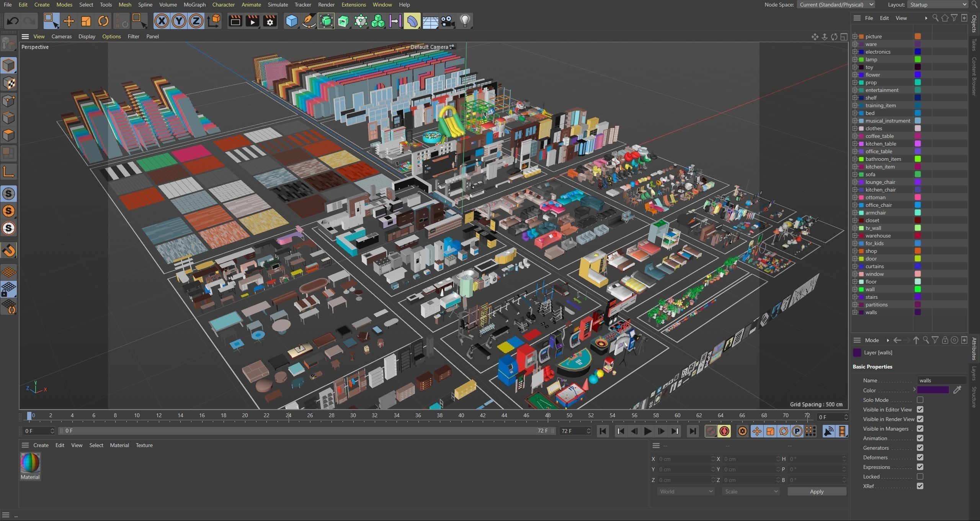Click the Undo arrow icon
Image resolution: width=980 pixels, height=521 pixels.
[x=13, y=21]
